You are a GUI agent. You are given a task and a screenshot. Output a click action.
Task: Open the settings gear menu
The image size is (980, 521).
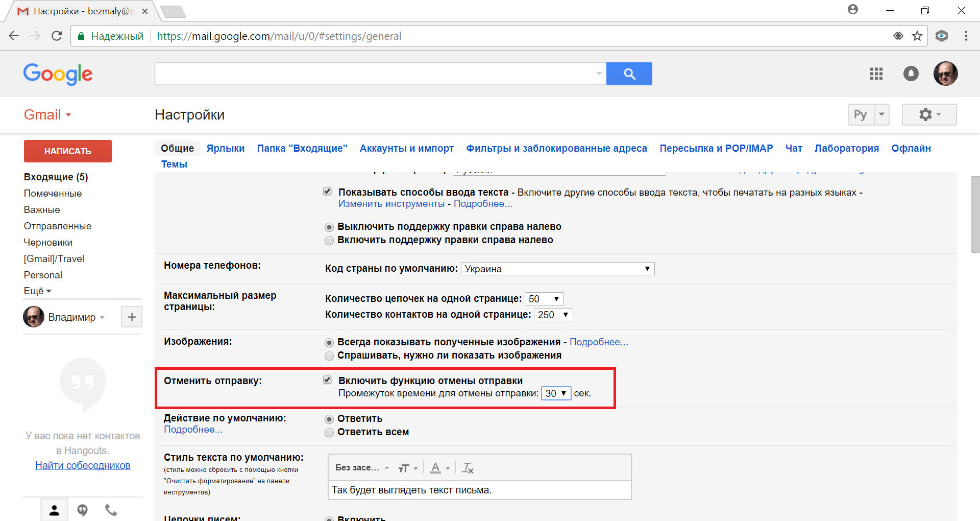pyautogui.click(x=929, y=114)
